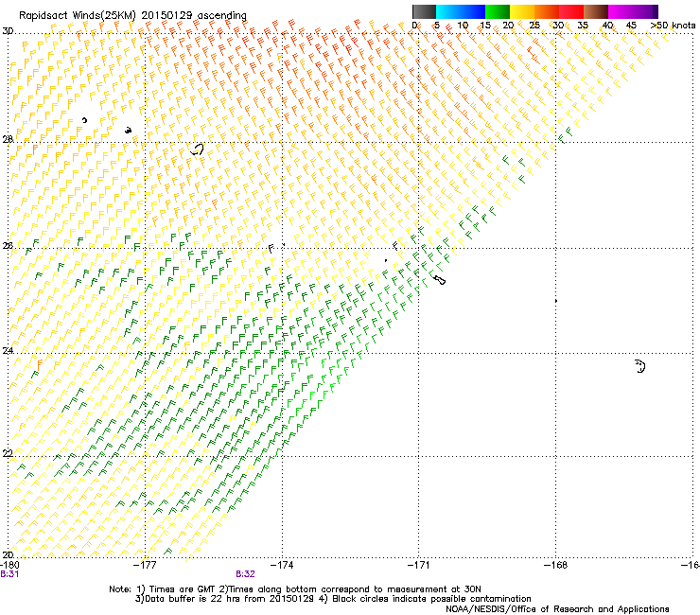Click the black wind barb west of -171 at 26N
700x615 pixels.
click(x=395, y=246)
